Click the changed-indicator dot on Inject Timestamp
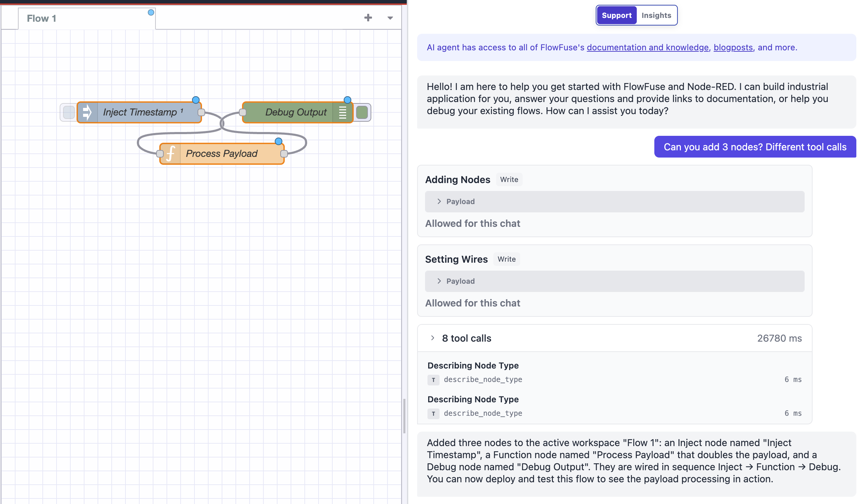The height and width of the screenshot is (504, 866). pyautogui.click(x=196, y=100)
